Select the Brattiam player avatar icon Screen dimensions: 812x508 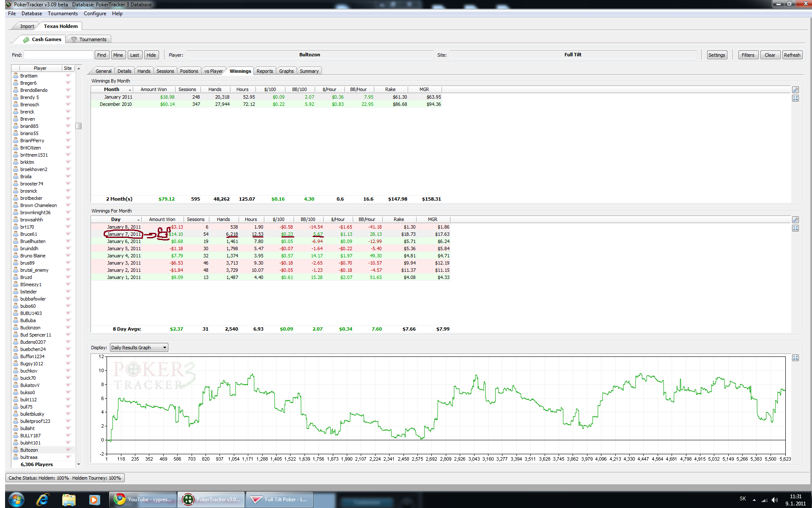tap(16, 75)
